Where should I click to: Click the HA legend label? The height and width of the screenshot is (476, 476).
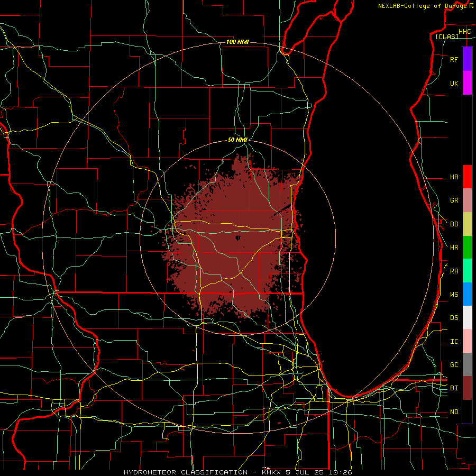(x=454, y=177)
